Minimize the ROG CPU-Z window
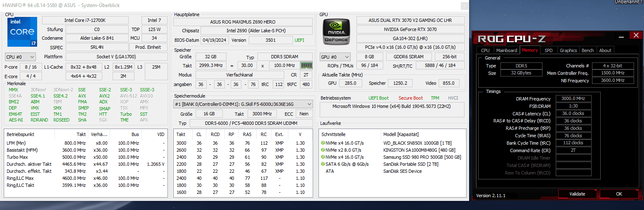Viewport: 644px width, 210px height. [622, 36]
